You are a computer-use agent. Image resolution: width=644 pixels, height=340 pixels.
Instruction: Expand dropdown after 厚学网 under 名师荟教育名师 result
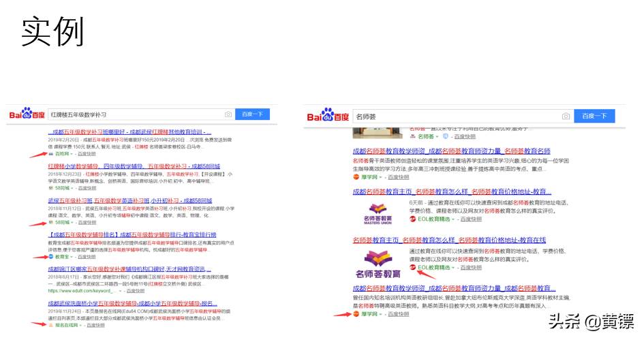coord(381,177)
